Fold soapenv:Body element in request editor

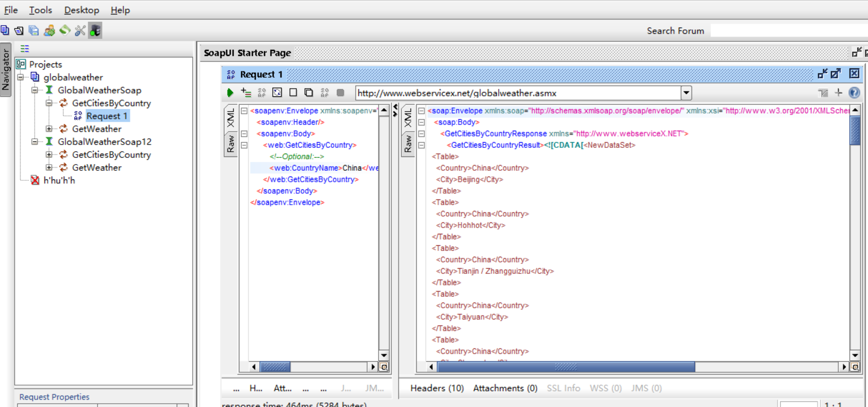pos(244,134)
